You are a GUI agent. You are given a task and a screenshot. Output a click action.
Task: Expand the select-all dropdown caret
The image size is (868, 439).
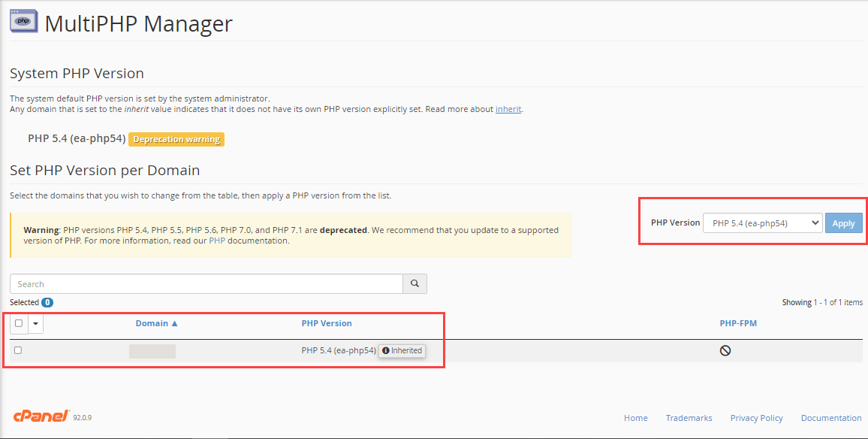coord(36,323)
